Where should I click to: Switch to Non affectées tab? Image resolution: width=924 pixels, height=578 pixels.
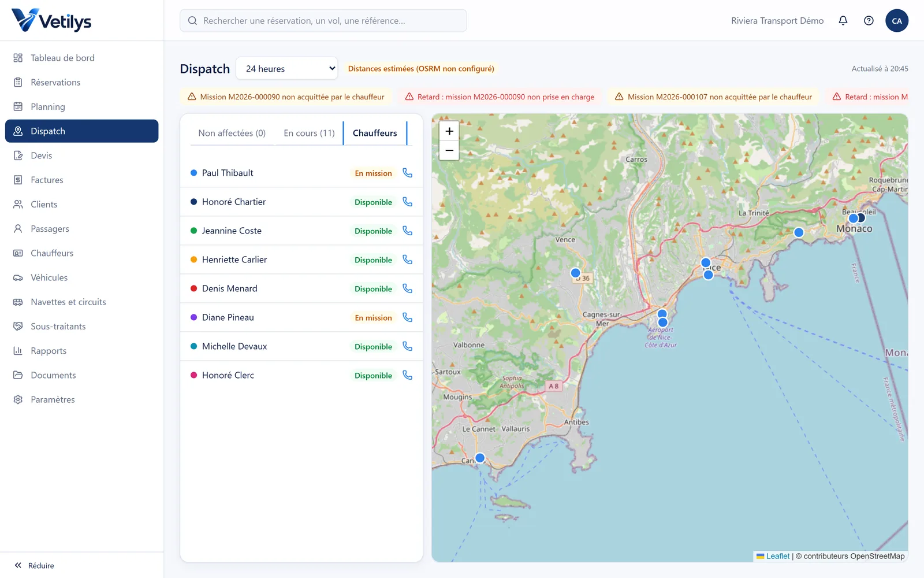232,133
